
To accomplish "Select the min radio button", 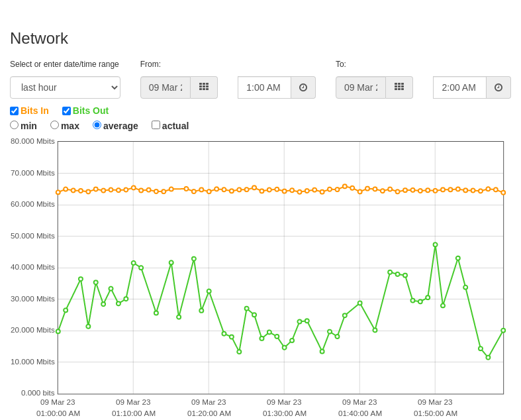I will point(14,125).
